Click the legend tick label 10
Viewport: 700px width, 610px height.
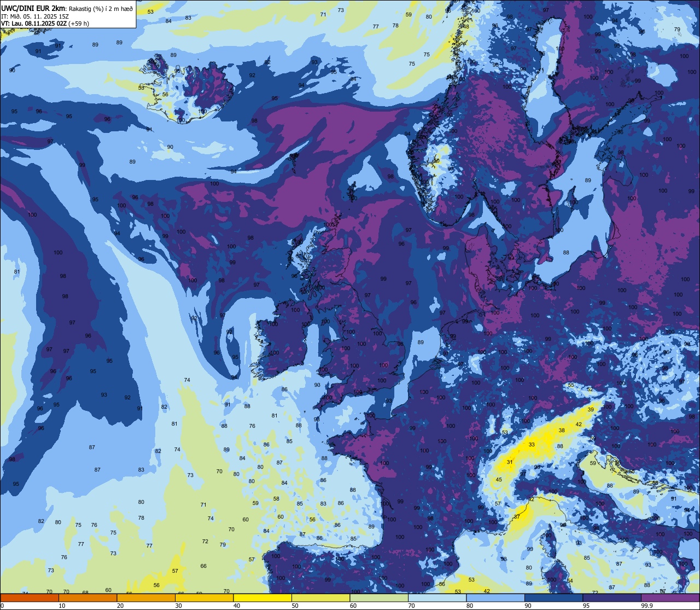(62, 606)
